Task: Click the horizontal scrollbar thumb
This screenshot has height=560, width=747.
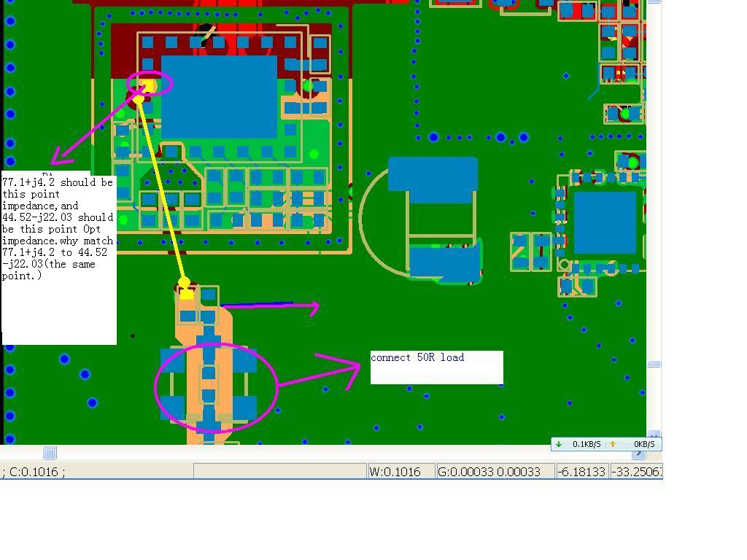Action: point(50,452)
